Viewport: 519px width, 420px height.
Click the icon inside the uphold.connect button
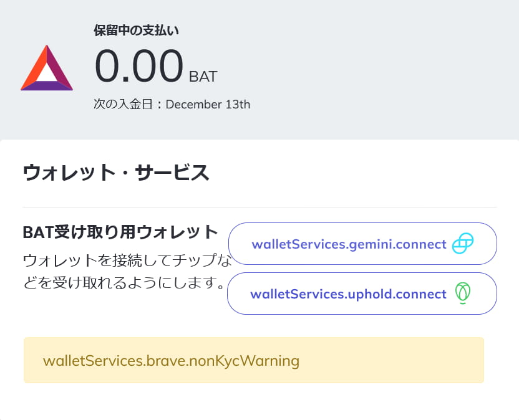tap(463, 294)
